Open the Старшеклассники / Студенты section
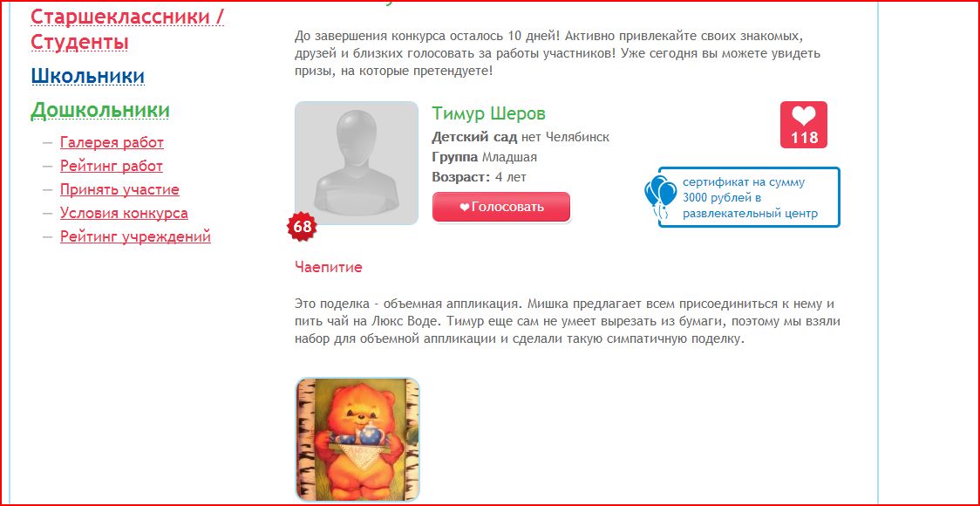The image size is (980, 506). [x=127, y=29]
